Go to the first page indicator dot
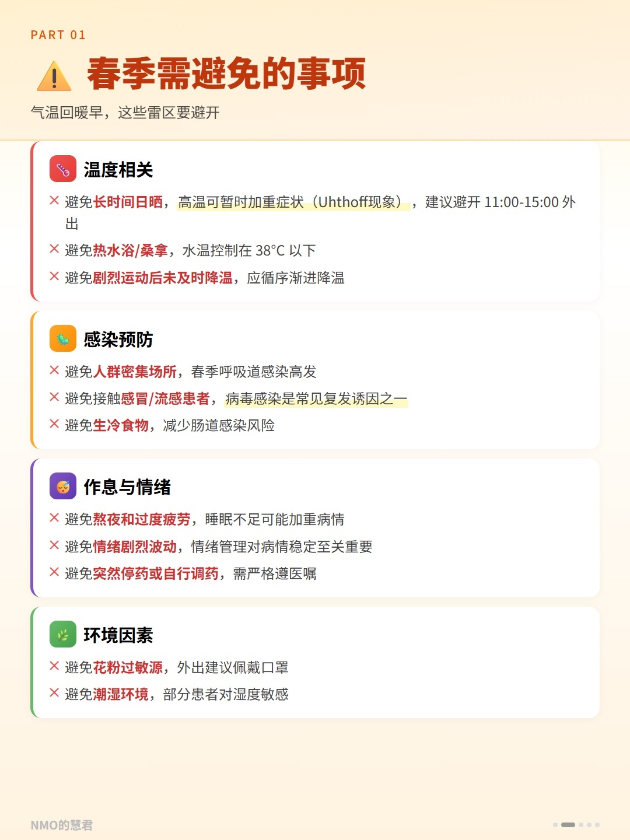Image resolution: width=630 pixels, height=840 pixels. coord(555,825)
